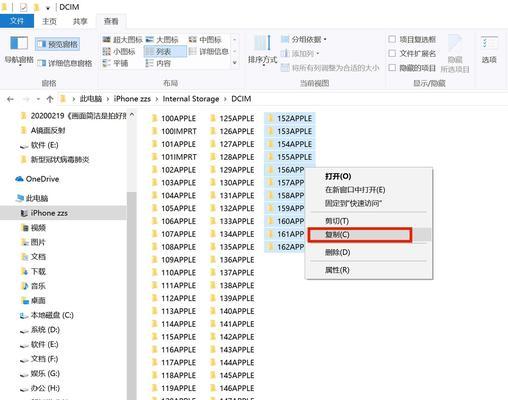Open Pictures folder in the sidebar
Screen dimensions: 508x400
pyautogui.click(x=33, y=242)
